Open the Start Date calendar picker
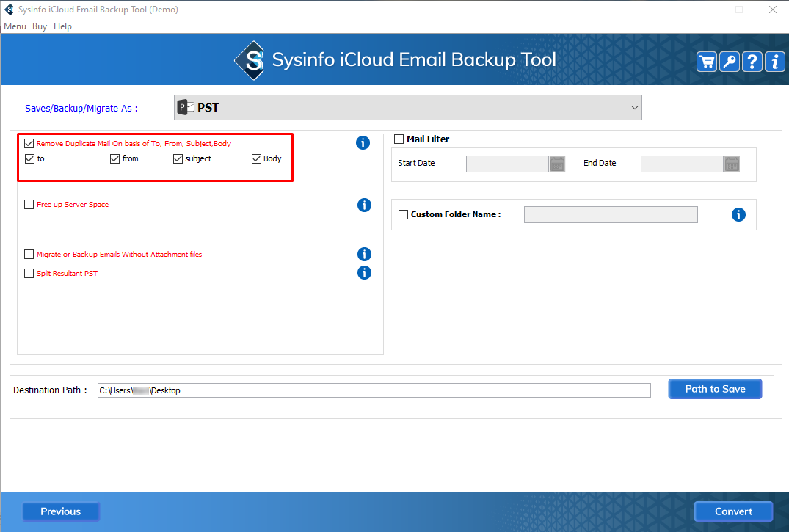 click(558, 164)
